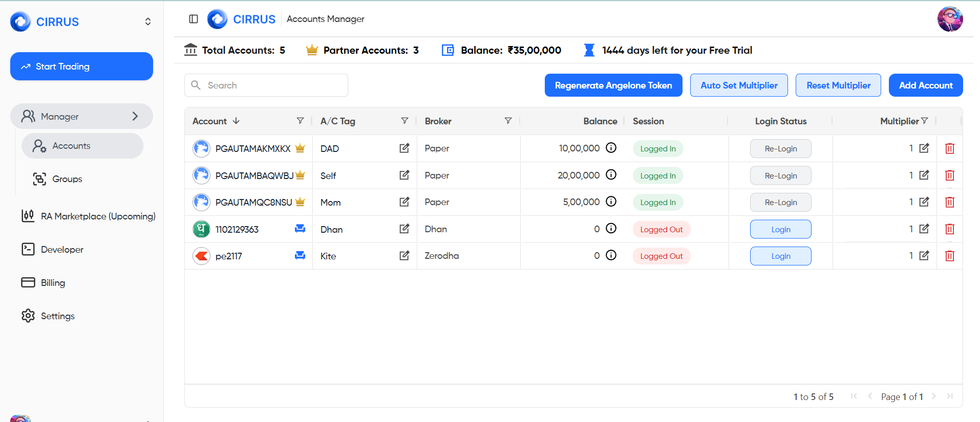Click Regenerate Angelone Token button
This screenshot has width=980, height=422.
click(x=613, y=85)
